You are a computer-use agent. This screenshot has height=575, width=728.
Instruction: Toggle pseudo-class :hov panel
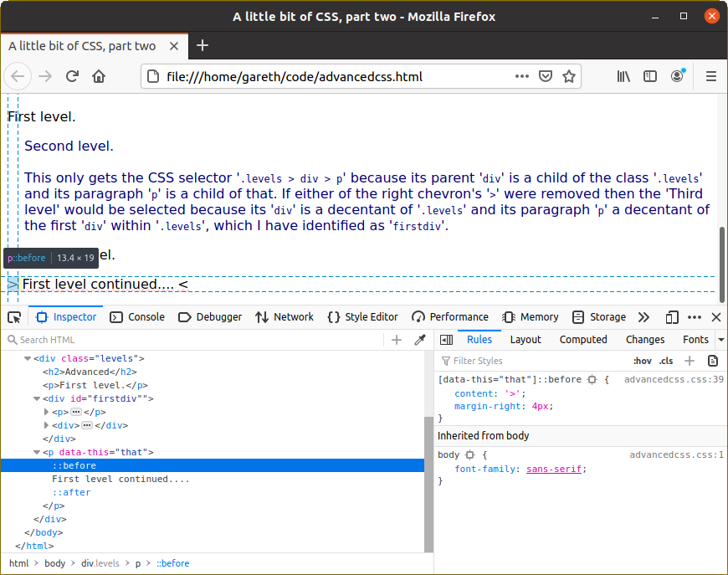coord(643,361)
